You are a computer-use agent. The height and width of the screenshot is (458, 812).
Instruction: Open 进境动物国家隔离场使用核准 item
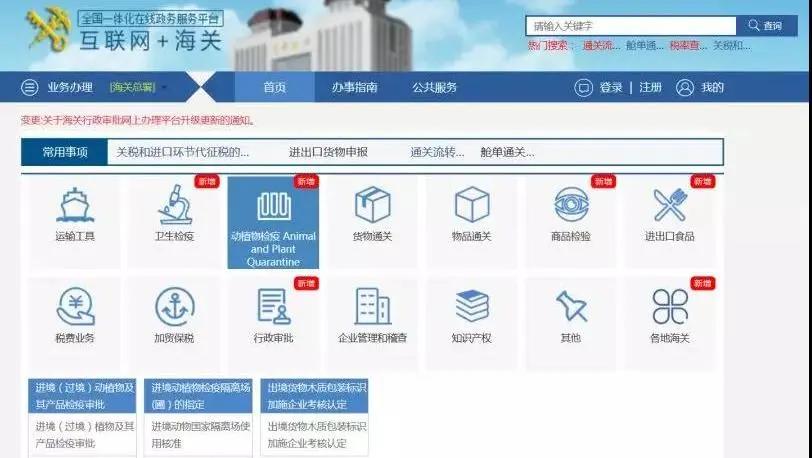[x=198, y=435]
